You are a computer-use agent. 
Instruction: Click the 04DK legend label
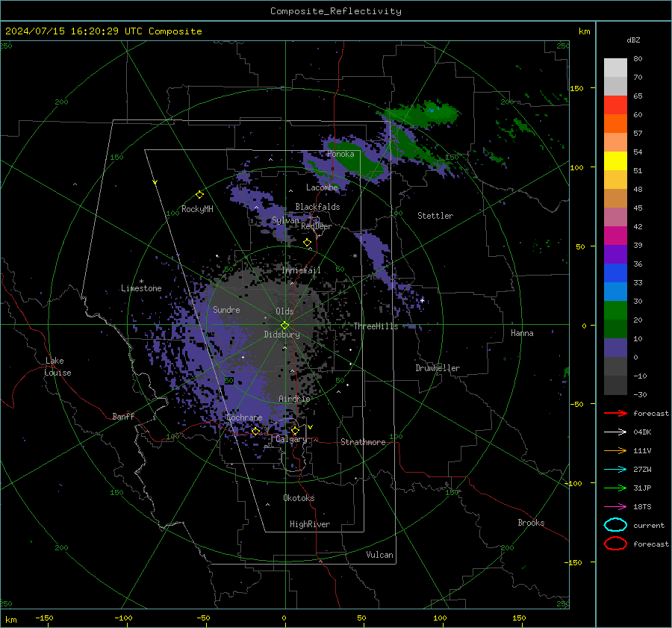click(642, 432)
